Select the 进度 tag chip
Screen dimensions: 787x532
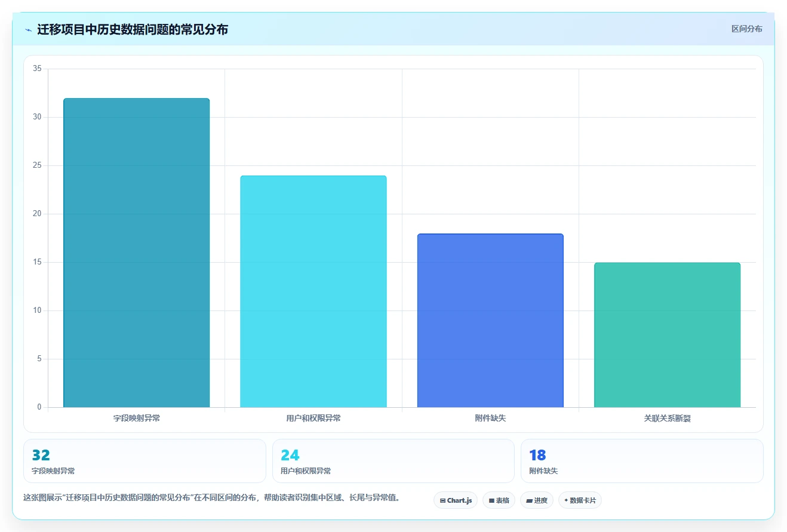coord(537,500)
